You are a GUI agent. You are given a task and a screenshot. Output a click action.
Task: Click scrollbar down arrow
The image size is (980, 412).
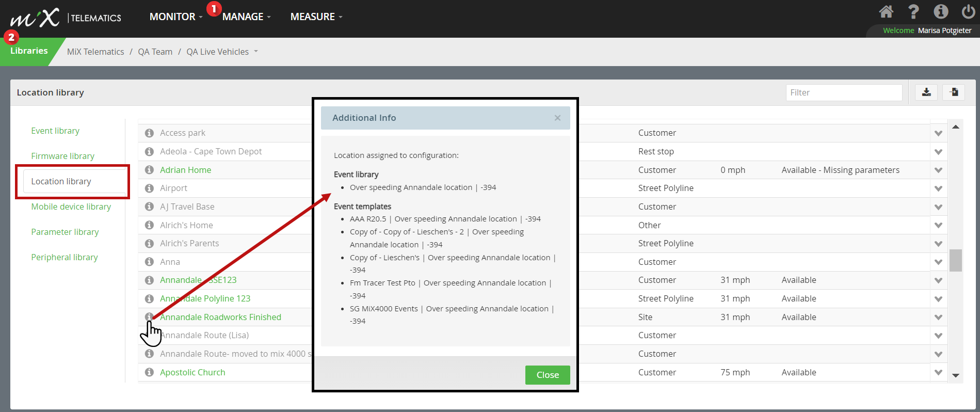click(x=955, y=375)
